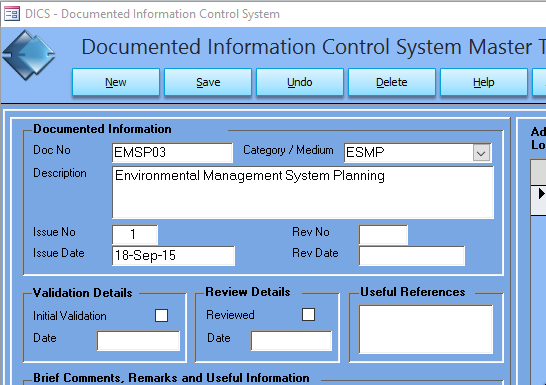Click the record selector arrow in right panel
The height and width of the screenshot is (385, 546).
[541, 194]
